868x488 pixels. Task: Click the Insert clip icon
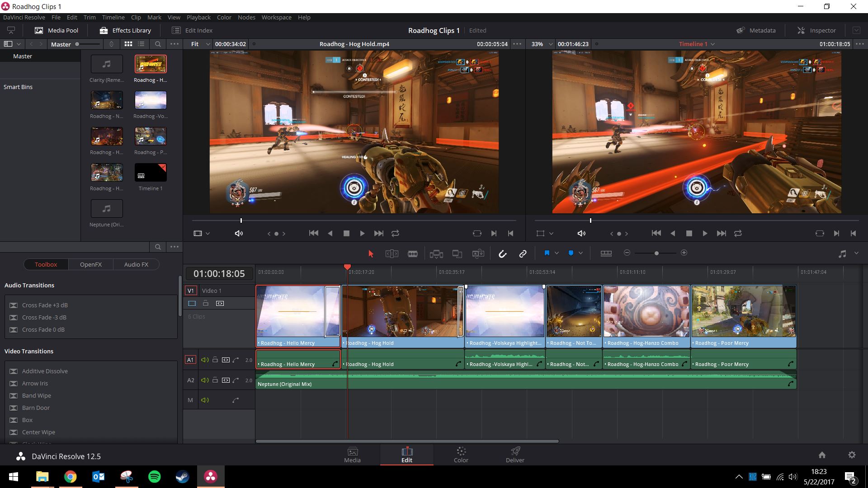tap(436, 254)
